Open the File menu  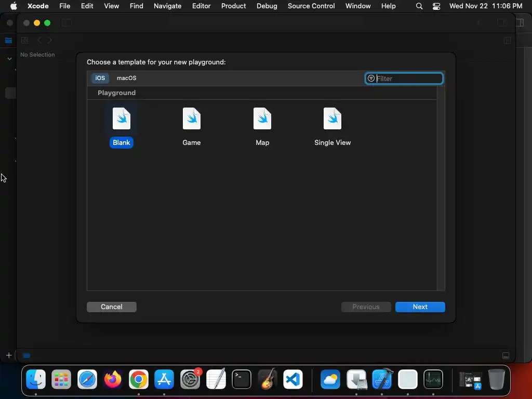point(64,6)
